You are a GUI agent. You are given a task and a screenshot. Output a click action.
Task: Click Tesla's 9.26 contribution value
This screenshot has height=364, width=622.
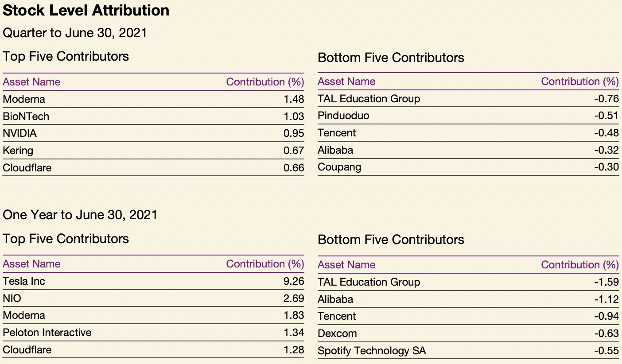294,281
